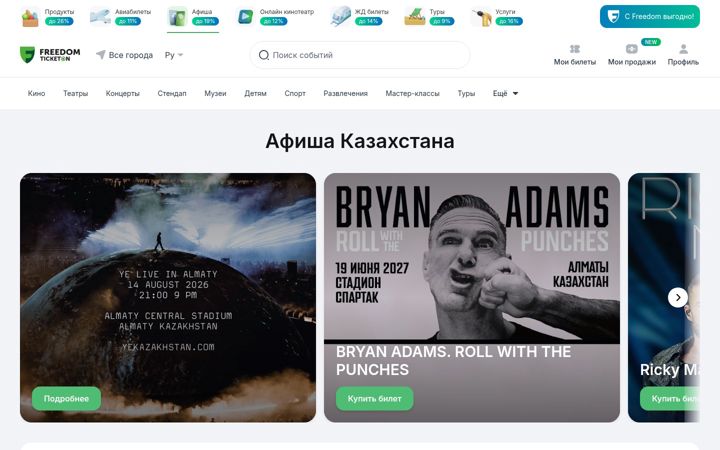
Task: Open the Все города city selector
Action: [124, 55]
